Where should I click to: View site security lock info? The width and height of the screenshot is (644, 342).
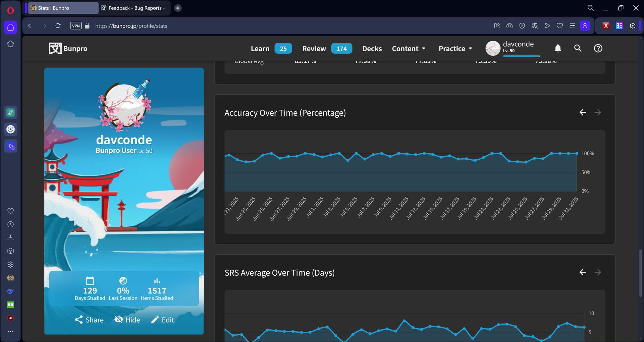[x=87, y=26]
